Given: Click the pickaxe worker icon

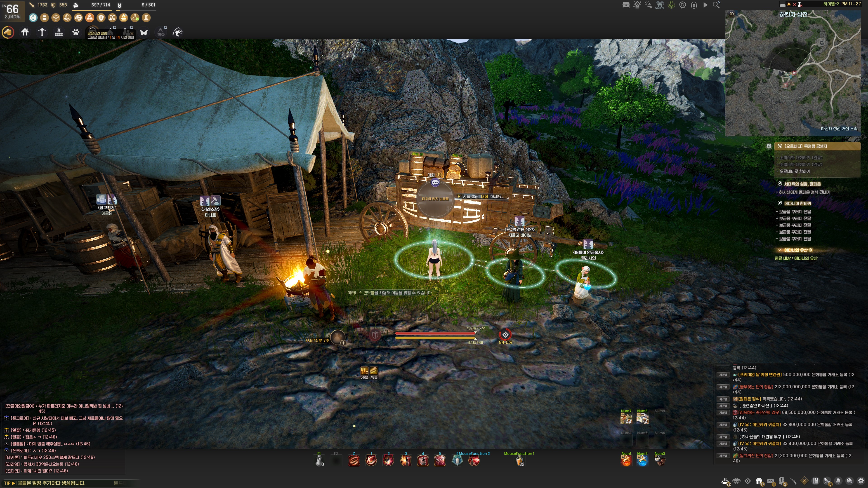Looking at the screenshot, I should tap(42, 32).
